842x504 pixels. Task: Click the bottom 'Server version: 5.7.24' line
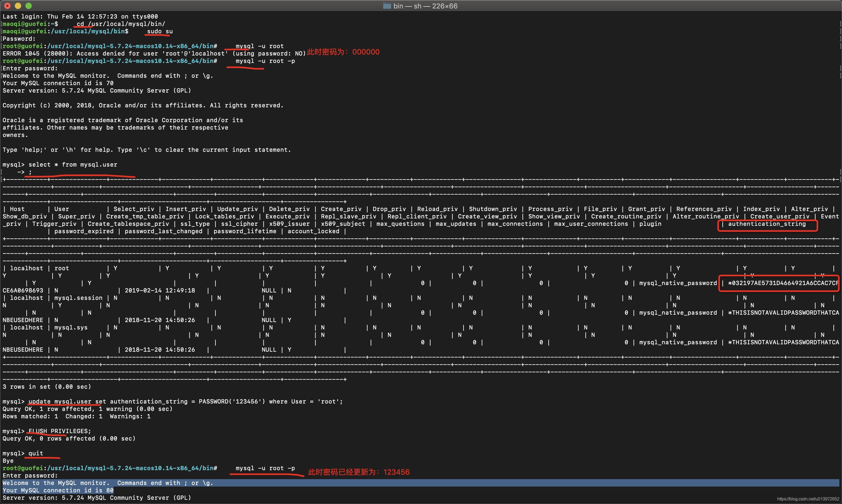[97, 498]
